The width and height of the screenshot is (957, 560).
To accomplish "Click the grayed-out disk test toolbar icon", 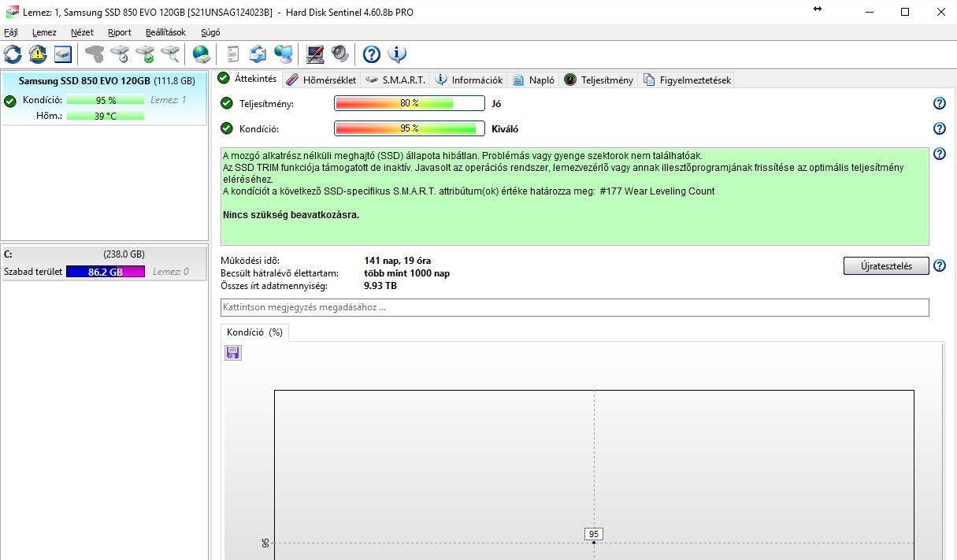I will point(95,54).
